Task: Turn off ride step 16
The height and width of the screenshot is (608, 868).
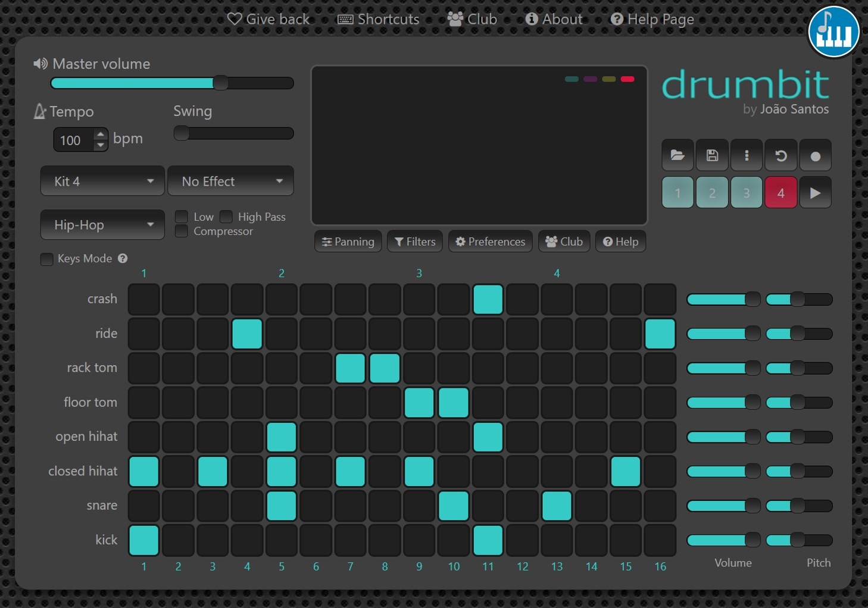Action: (660, 334)
